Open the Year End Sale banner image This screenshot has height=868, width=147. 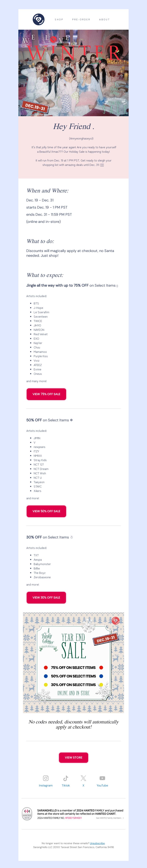coord(73,663)
